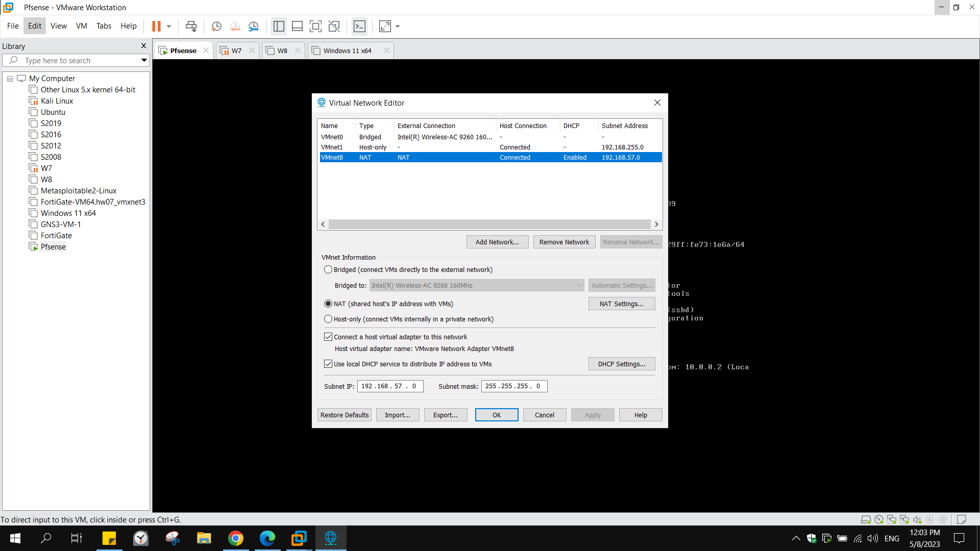Apply the network changes
This screenshot has height=551, width=980.
tap(592, 415)
